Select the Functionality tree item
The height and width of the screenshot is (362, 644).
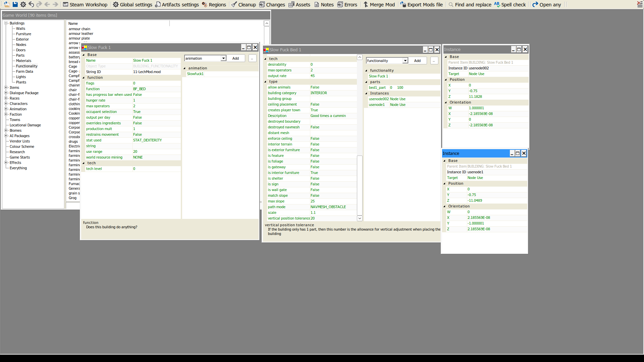[26, 66]
